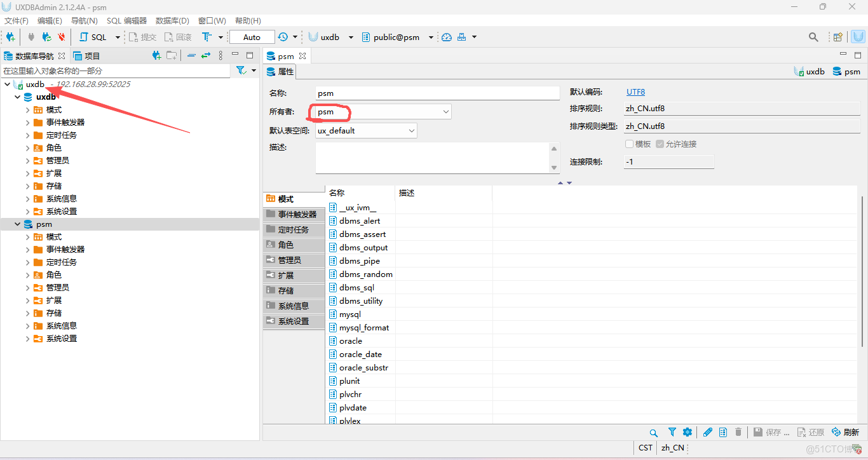Click the new connection icon in navigator panel
Viewport: 868px width, 460px height.
pyautogui.click(x=156, y=56)
